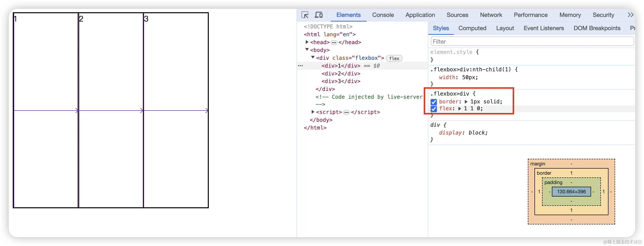Show more DevTools tabs via chevron
Screen dimensions: 644x246
point(630,15)
